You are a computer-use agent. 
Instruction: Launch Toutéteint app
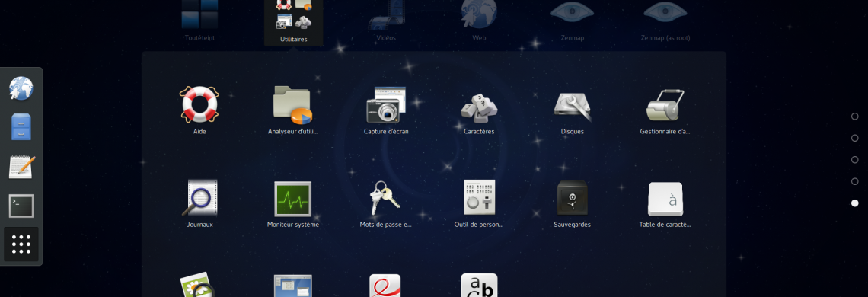click(199, 21)
